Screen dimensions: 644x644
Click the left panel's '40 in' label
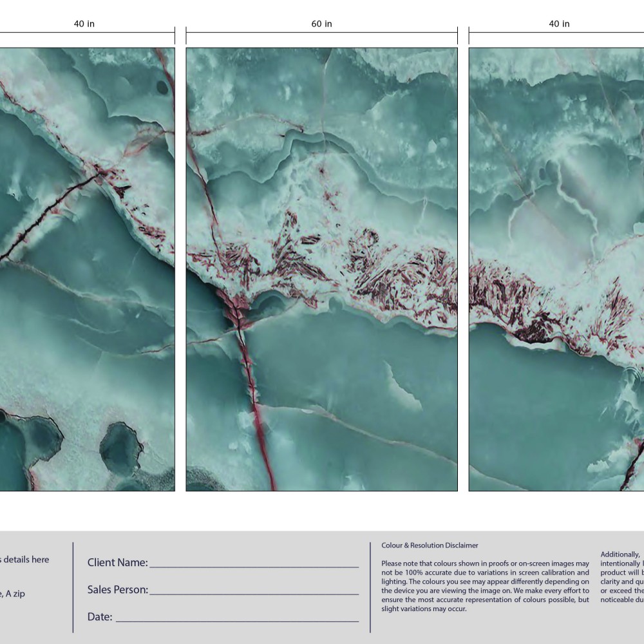84,24
